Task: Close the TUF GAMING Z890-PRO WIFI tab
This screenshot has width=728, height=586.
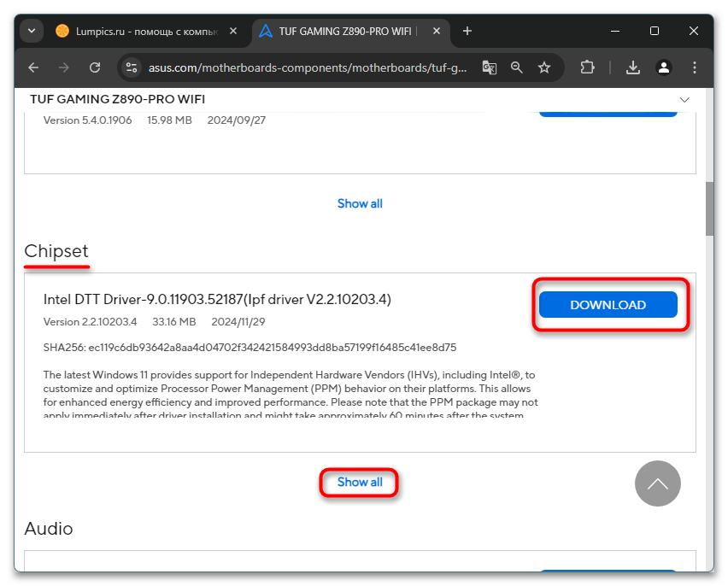Action: click(437, 31)
